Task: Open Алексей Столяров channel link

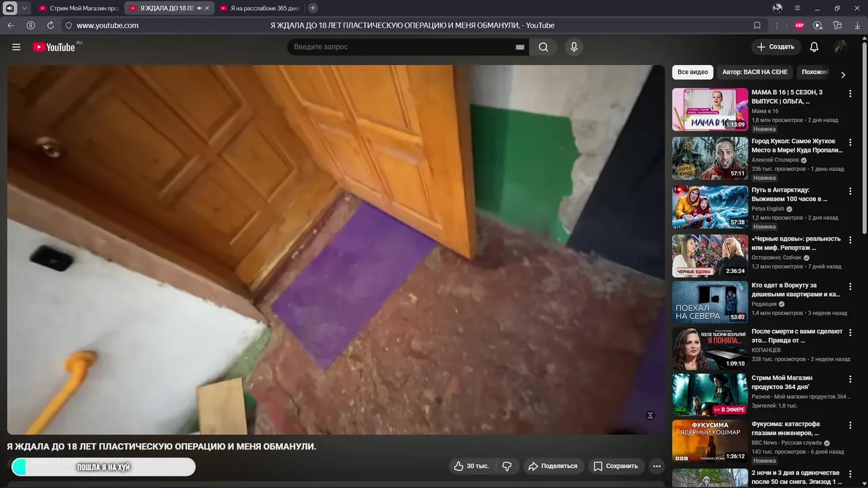Action: click(775, 160)
